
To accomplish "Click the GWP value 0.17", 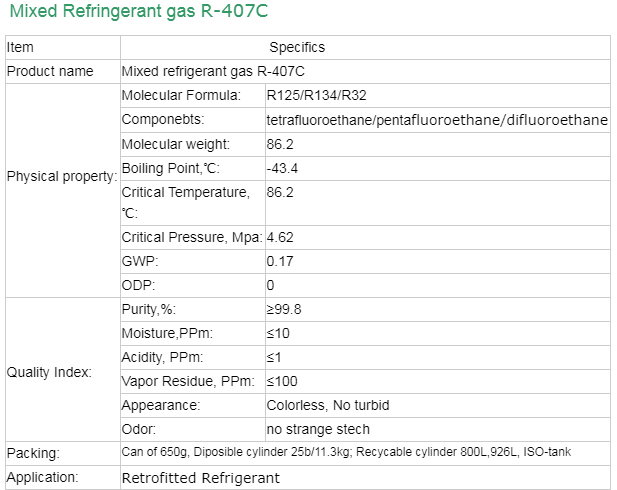I will point(279,261).
